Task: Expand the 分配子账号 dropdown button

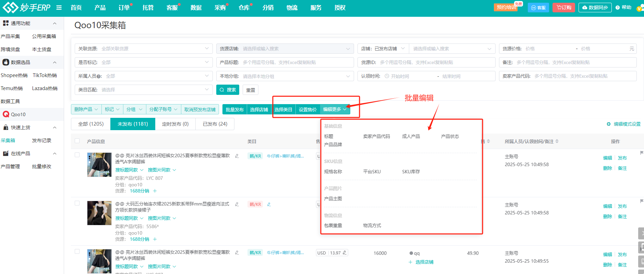Action: 163,109
